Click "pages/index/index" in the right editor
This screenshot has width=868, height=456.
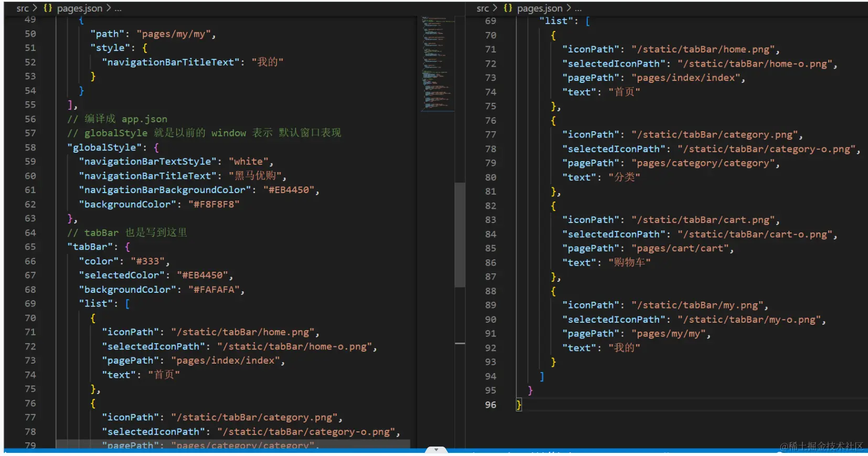(686, 78)
